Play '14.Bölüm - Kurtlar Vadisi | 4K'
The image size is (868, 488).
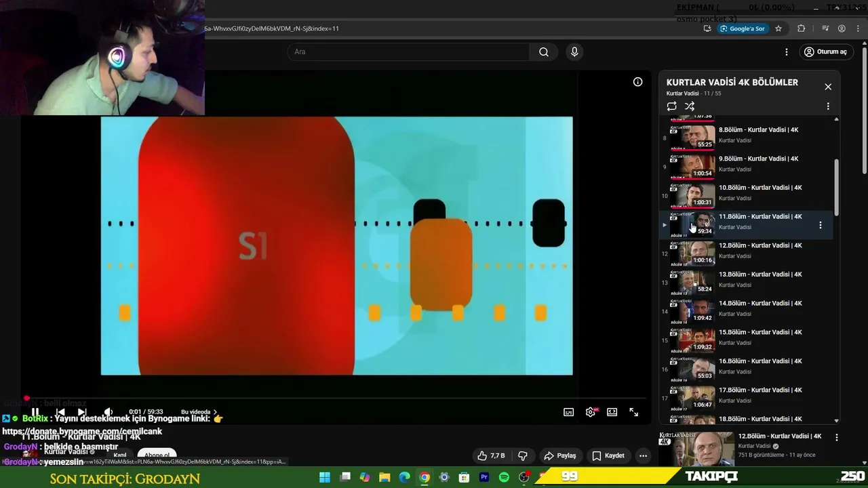click(x=760, y=304)
